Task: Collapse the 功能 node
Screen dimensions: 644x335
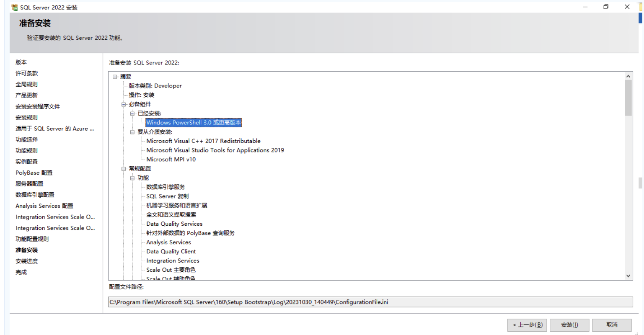Action: pos(132,178)
